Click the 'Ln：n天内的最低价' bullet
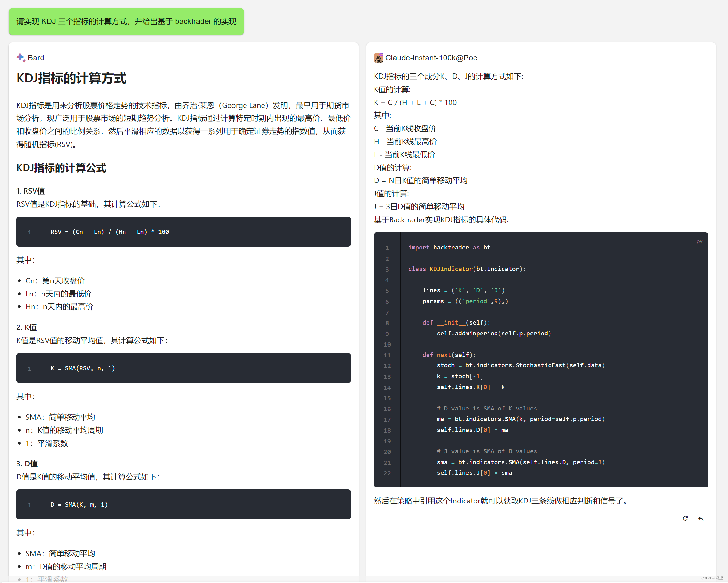This screenshot has width=728, height=583. (58, 294)
